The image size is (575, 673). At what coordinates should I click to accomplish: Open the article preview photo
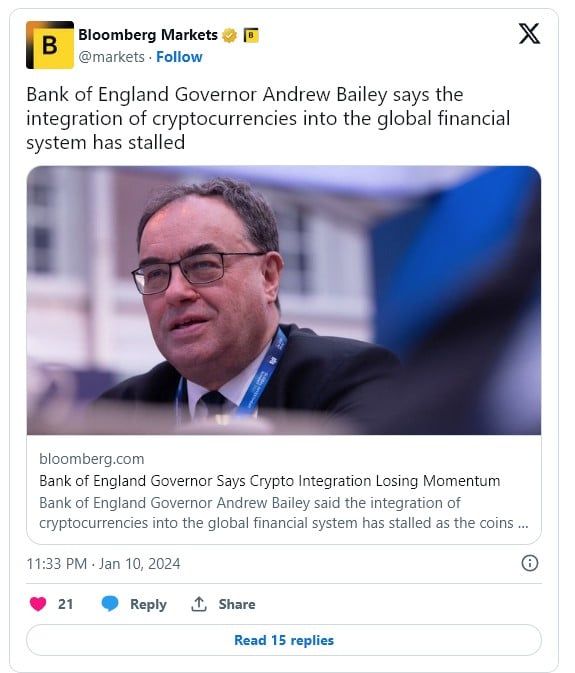click(284, 300)
